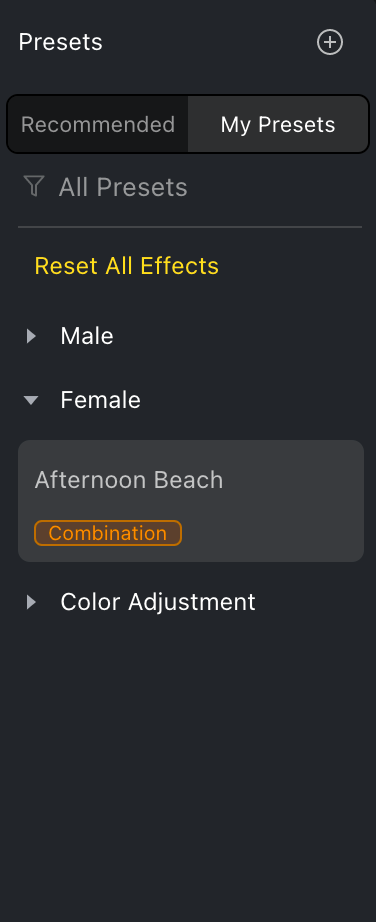Reset All Effects link
This screenshot has height=922, width=376.
(127, 266)
